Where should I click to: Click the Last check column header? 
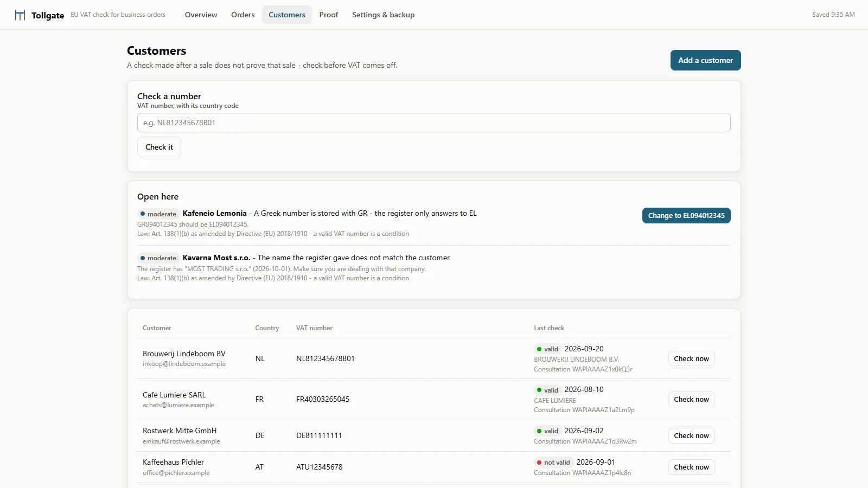(549, 328)
